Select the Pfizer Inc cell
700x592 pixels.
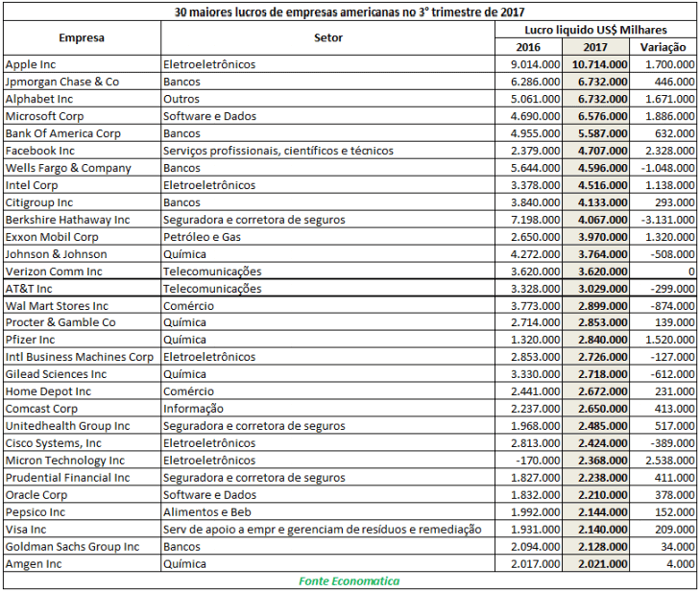click(x=82, y=340)
